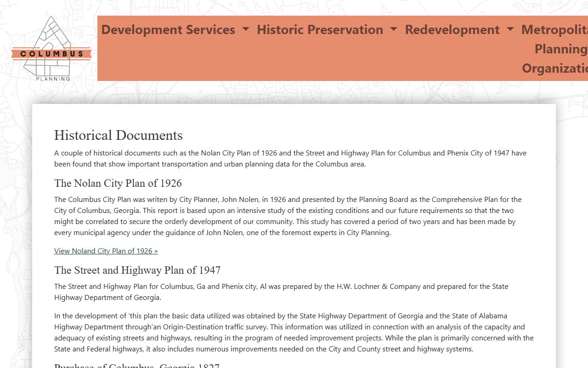Select the Historical Documents heading

pyautogui.click(x=119, y=135)
